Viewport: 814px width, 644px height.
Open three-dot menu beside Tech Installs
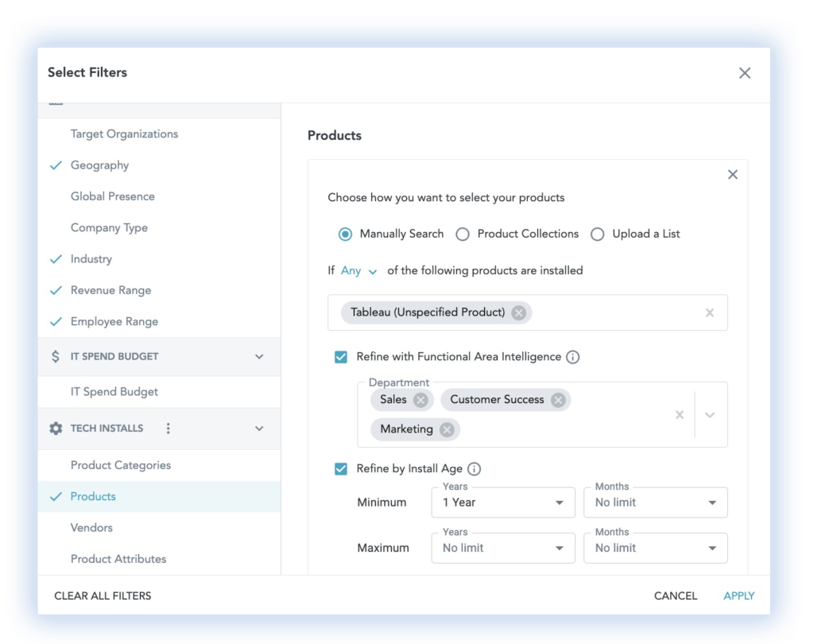tap(168, 429)
